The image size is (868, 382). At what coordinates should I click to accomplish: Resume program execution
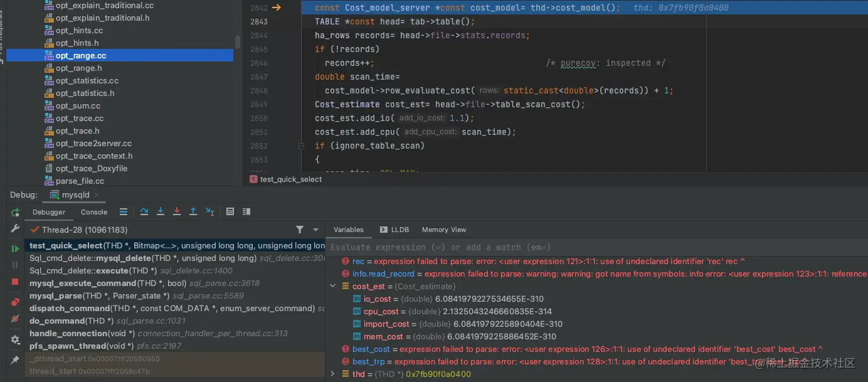pos(15,249)
